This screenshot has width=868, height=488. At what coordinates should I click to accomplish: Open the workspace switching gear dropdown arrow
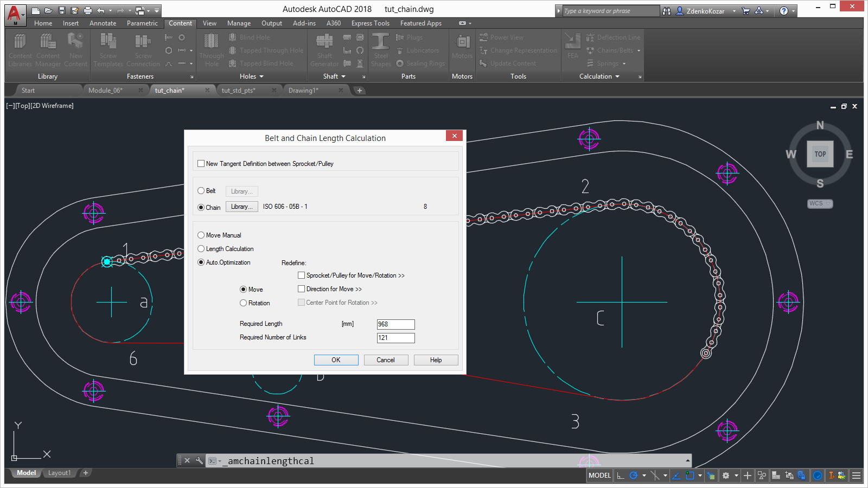[736, 476]
